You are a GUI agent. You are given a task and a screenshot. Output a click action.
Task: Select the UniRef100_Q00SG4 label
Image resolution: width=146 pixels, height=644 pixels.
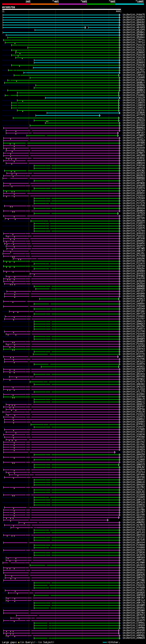[134, 125]
